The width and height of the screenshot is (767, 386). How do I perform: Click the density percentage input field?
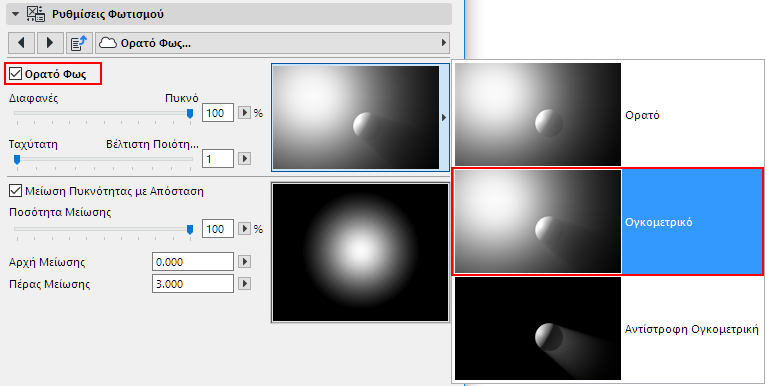coord(218,113)
